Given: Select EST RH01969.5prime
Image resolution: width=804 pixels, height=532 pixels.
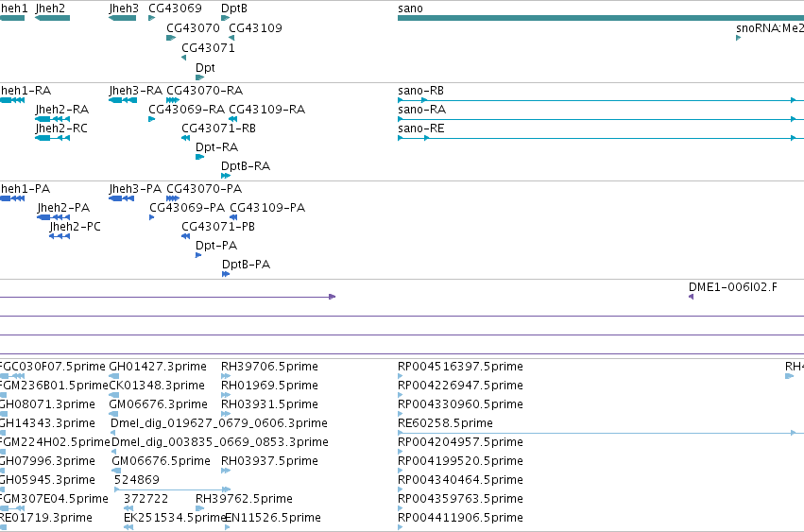Looking at the screenshot, I should [269, 386].
